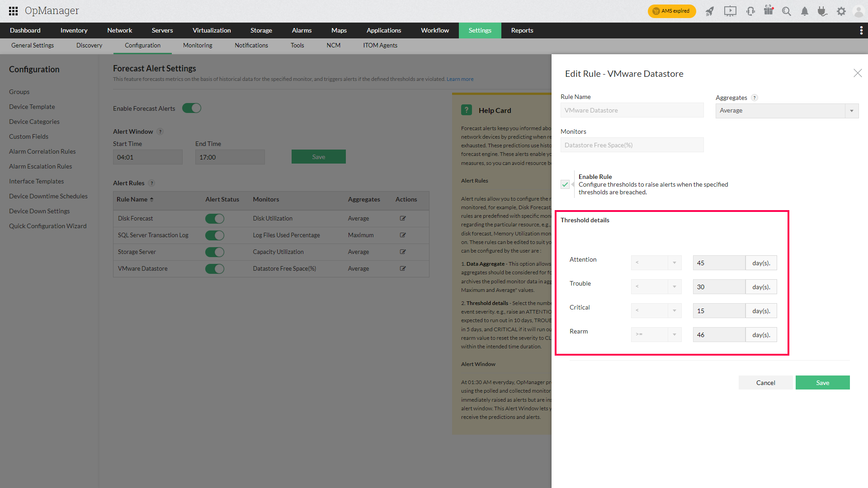Viewport: 868px width, 488px height.
Task: Click the rocket quick-start icon
Action: click(x=710, y=11)
